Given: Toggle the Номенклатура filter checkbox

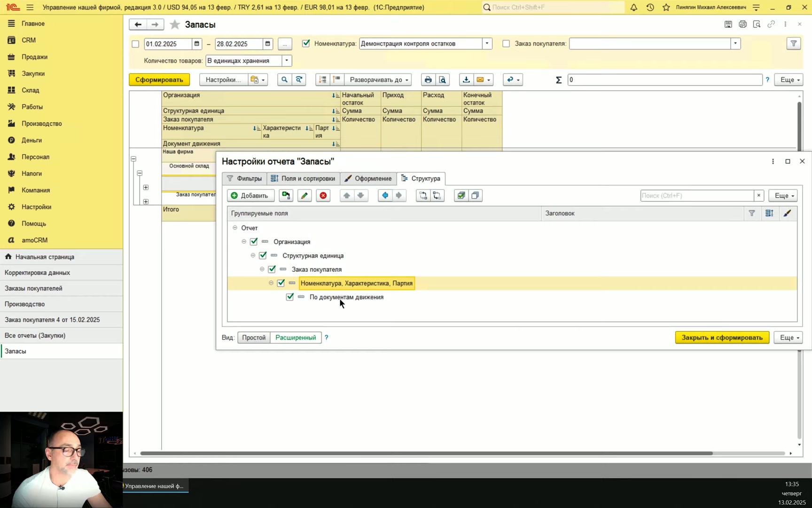Looking at the screenshot, I should pos(306,43).
